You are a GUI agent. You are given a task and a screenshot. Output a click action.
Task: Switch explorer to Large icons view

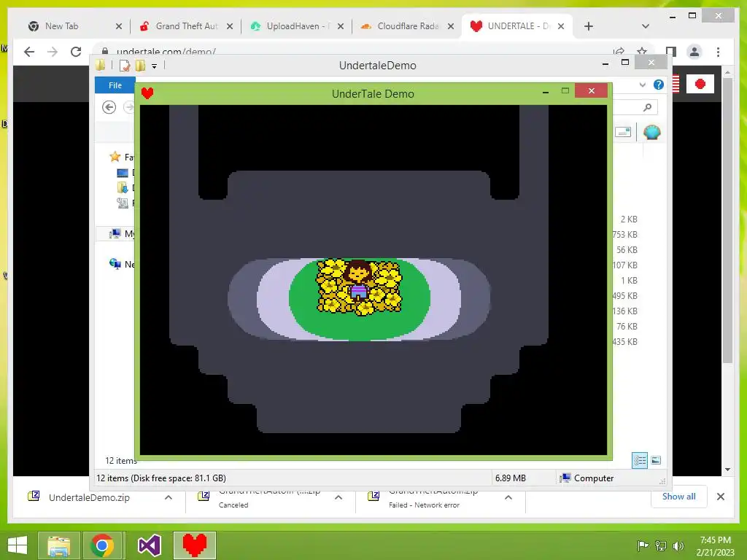pos(656,460)
